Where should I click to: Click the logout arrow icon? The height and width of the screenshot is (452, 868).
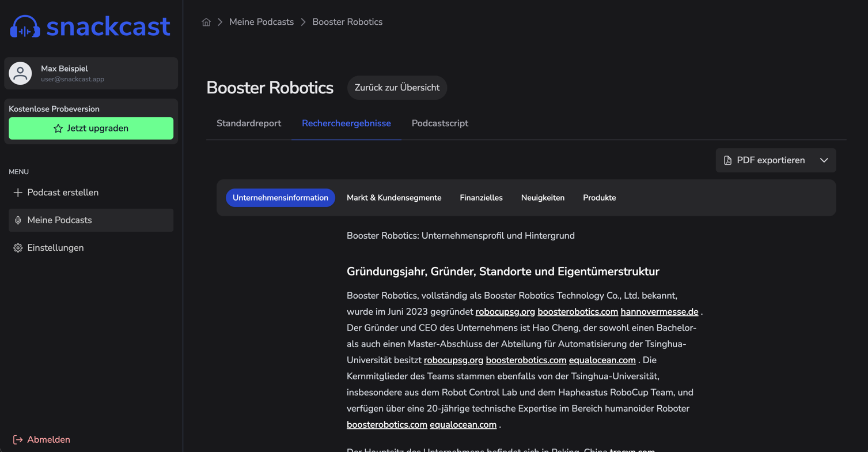click(x=18, y=439)
